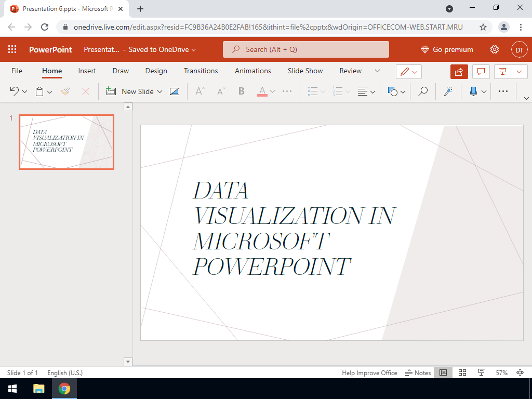Click the red Share icon button
The height and width of the screenshot is (399, 532).
click(459, 71)
